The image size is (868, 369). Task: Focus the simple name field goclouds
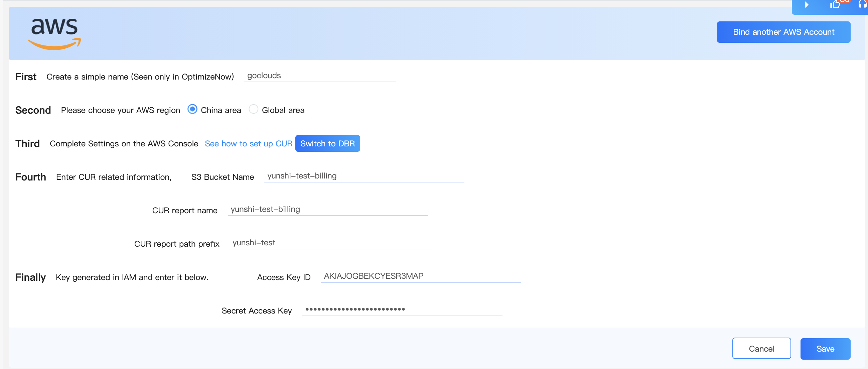tap(319, 76)
